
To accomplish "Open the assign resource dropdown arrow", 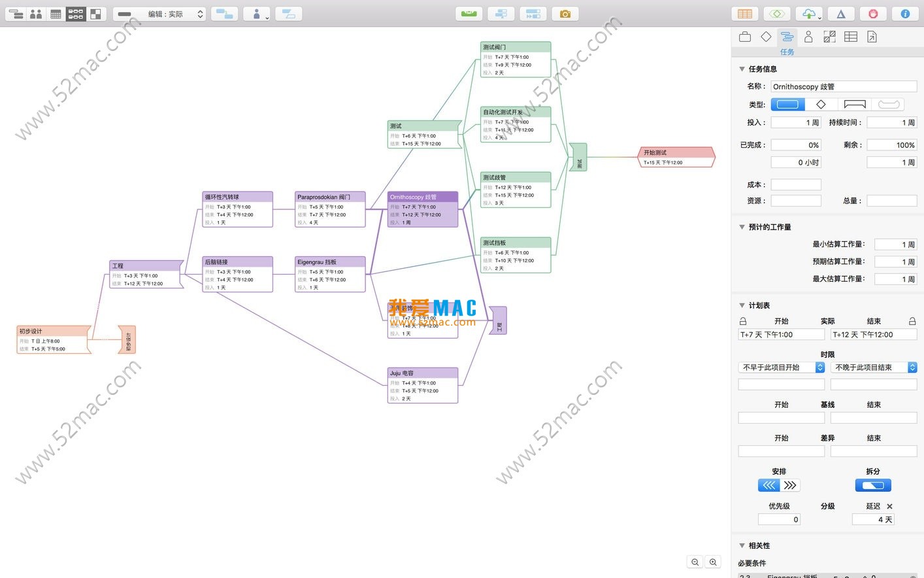I will [x=267, y=17].
